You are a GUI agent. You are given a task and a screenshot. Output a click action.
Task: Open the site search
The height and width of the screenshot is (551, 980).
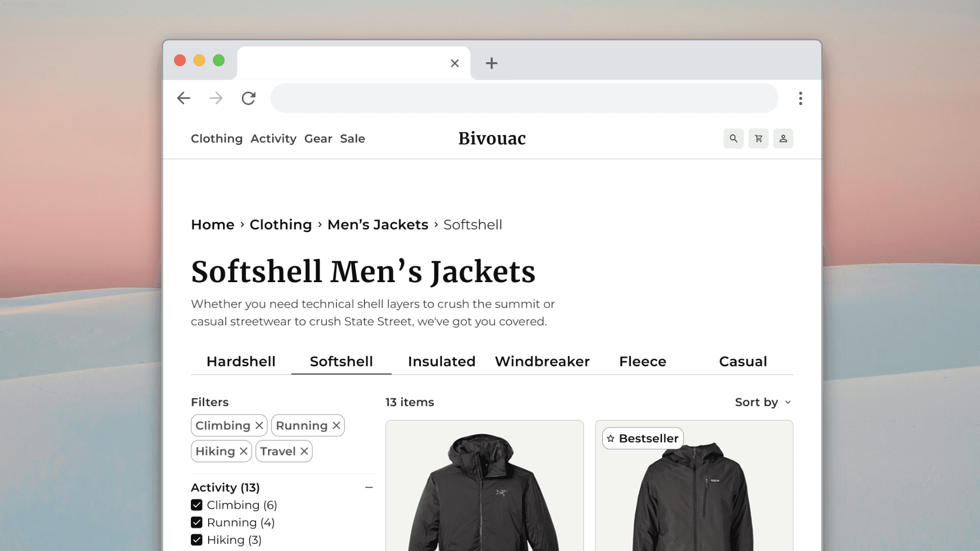point(733,138)
